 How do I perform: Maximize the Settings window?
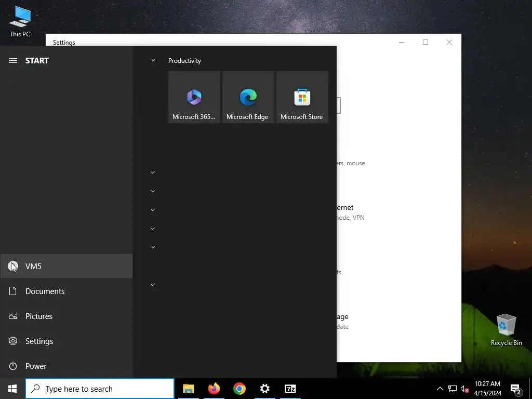pos(425,42)
